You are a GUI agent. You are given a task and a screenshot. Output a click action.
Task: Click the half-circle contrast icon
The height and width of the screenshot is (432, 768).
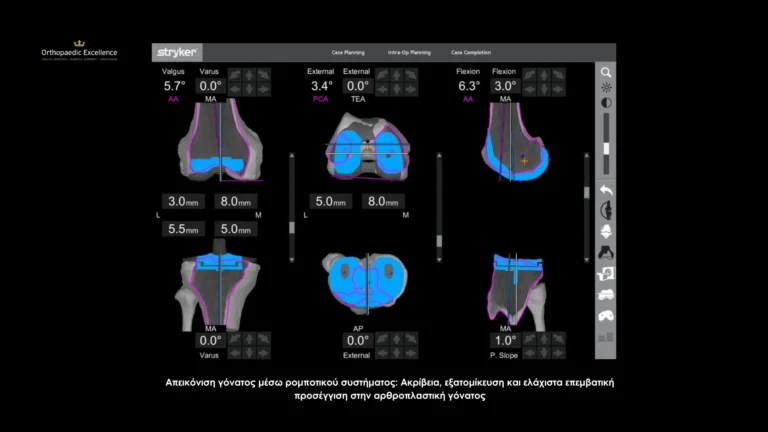606,103
